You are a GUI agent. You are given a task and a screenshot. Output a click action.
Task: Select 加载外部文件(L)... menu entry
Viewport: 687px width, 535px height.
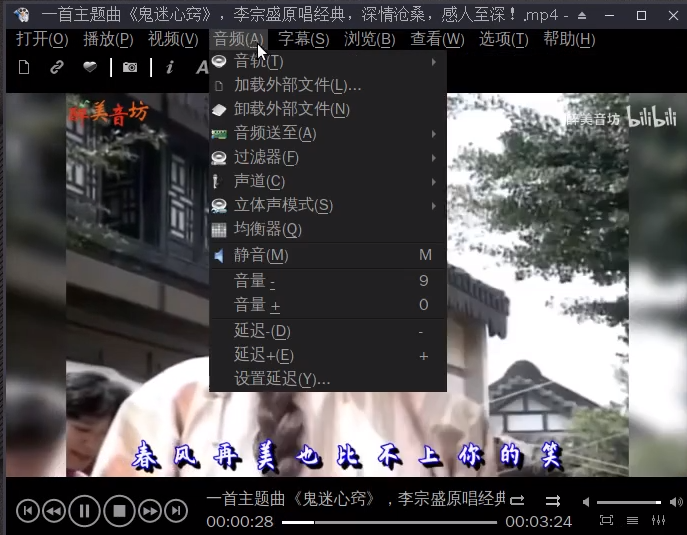(328, 85)
